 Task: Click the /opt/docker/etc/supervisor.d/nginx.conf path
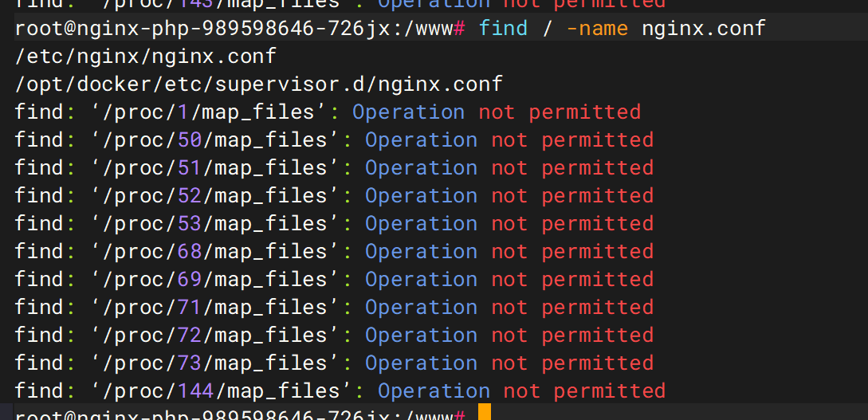[258, 84]
